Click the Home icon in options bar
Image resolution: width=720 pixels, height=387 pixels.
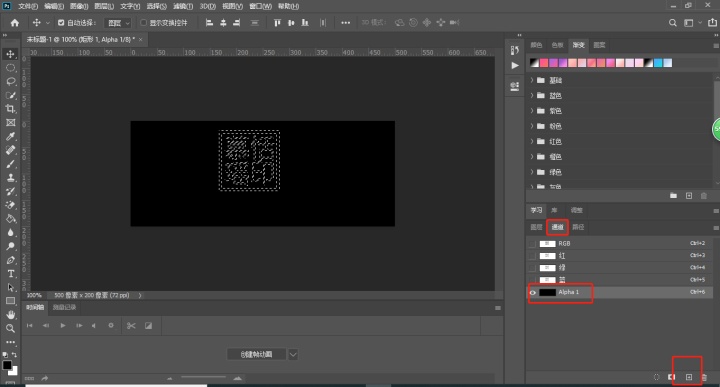(15, 22)
